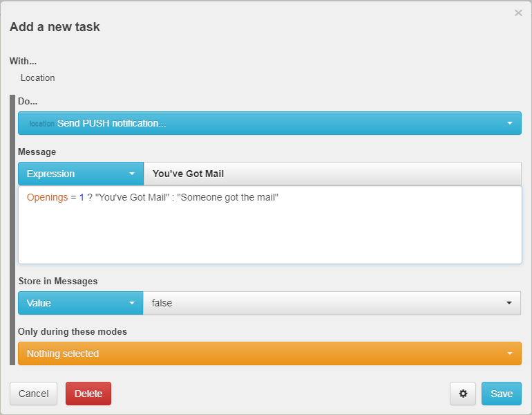Save the new task
The width and height of the screenshot is (532, 415).
click(502, 394)
